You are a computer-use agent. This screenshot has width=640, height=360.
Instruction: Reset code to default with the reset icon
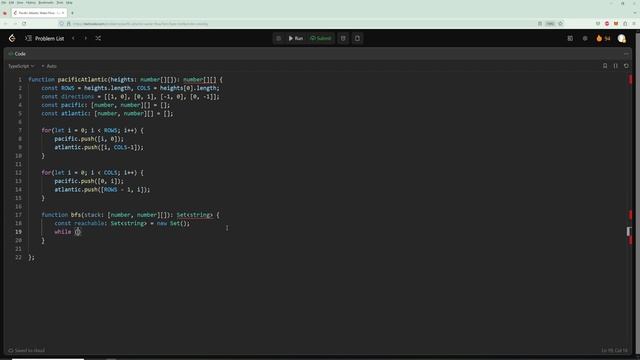[x=626, y=66]
